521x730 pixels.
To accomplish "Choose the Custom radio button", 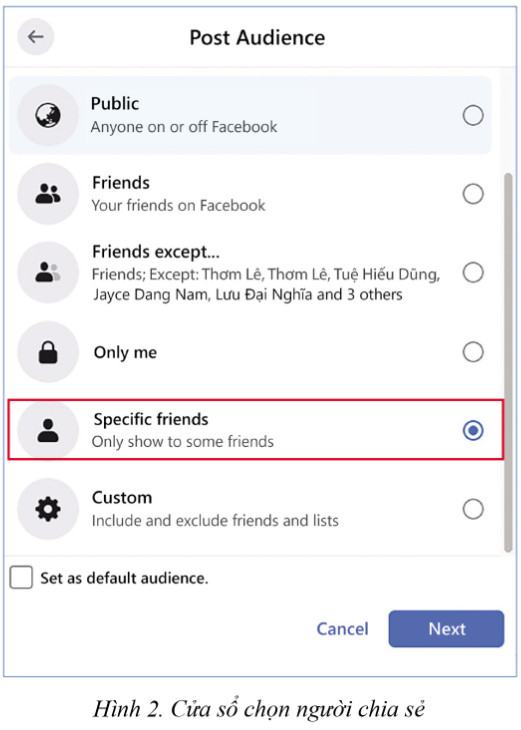I will [473, 509].
